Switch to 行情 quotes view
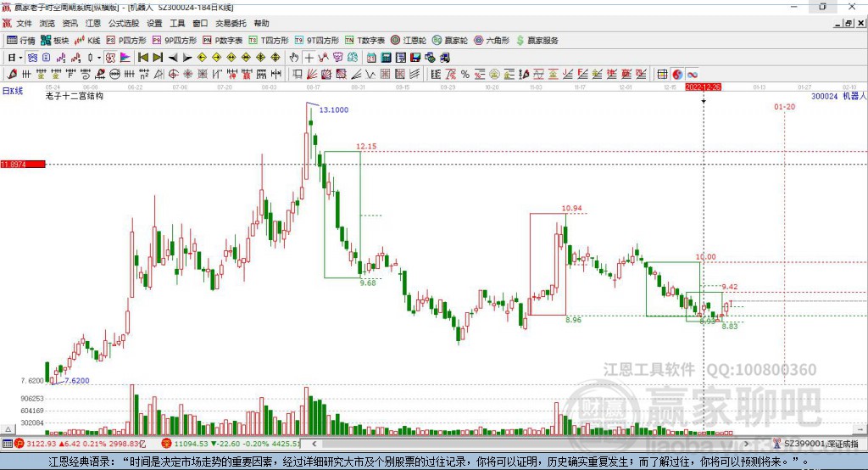This screenshot has width=868, height=470. 21,41
